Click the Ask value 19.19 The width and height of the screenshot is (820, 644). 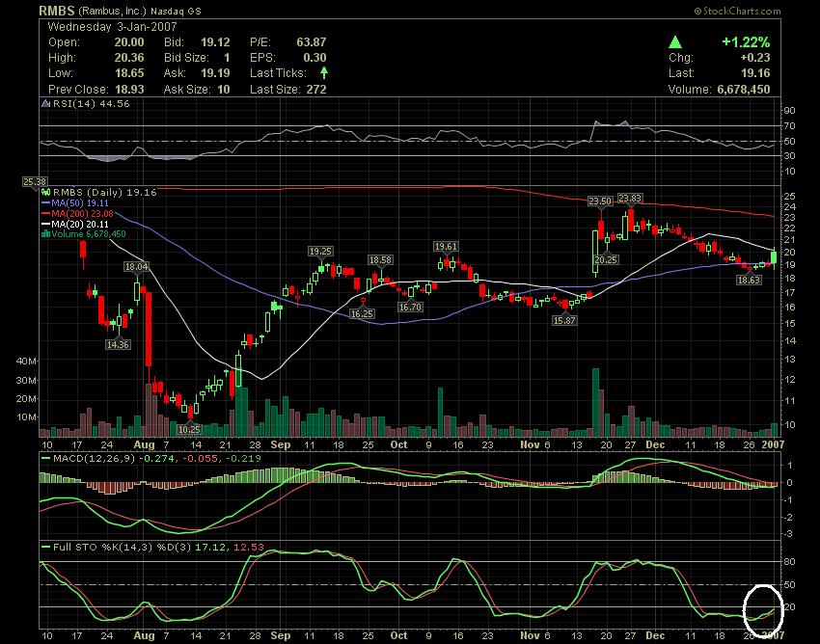tap(215, 73)
